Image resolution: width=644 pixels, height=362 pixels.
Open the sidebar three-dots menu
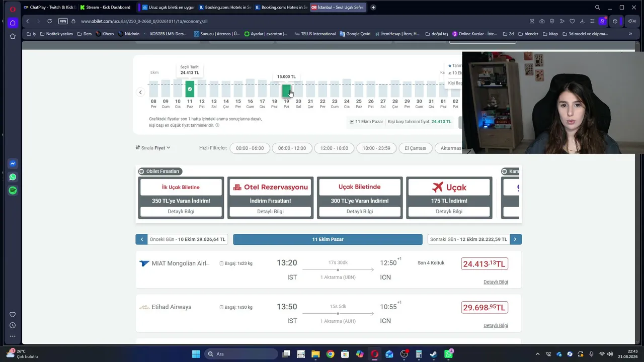click(x=13, y=336)
